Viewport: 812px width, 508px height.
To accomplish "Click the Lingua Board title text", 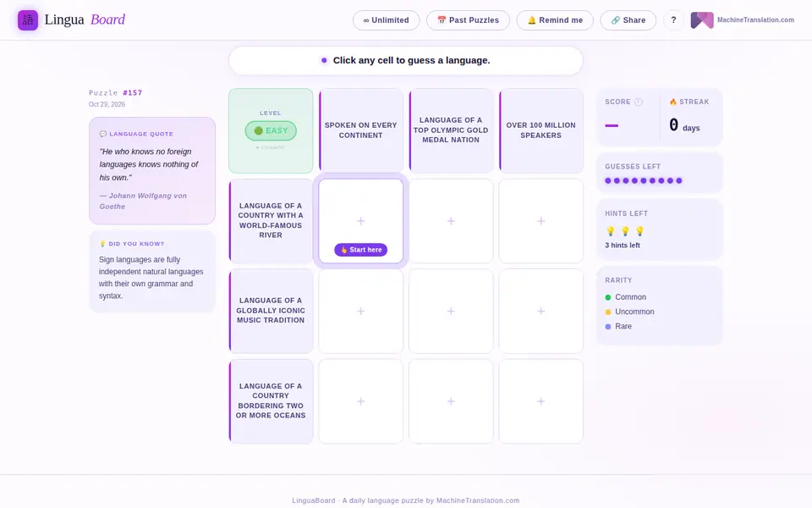I will (85, 19).
